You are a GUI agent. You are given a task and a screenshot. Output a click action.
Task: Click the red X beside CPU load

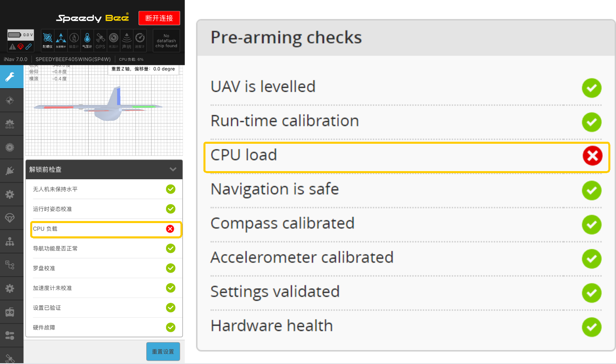[592, 156]
